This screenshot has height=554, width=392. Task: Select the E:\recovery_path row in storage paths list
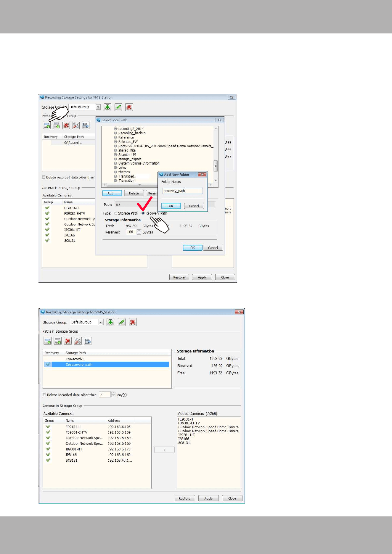point(107,365)
